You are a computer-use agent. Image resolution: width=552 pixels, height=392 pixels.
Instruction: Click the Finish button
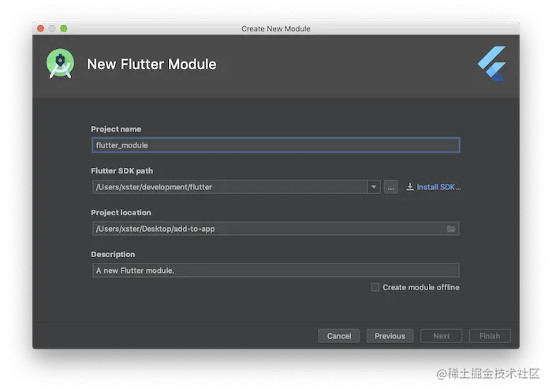pyautogui.click(x=490, y=336)
